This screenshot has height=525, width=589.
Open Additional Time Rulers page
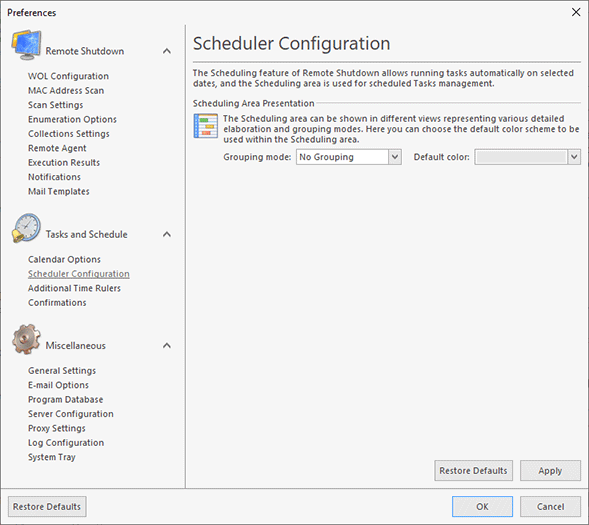click(74, 288)
